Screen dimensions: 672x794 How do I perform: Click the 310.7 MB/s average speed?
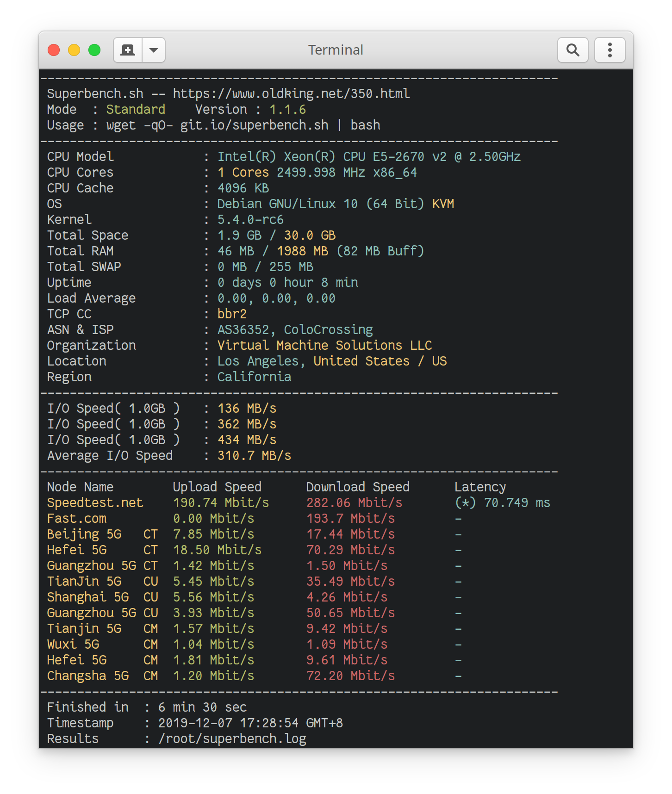[254, 456]
